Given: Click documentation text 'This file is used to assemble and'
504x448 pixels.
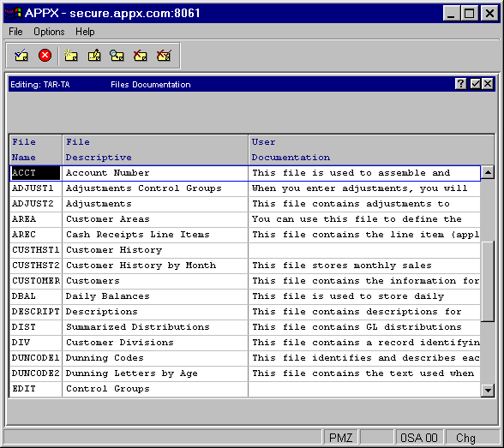Looking at the screenshot, I should tap(351, 173).
